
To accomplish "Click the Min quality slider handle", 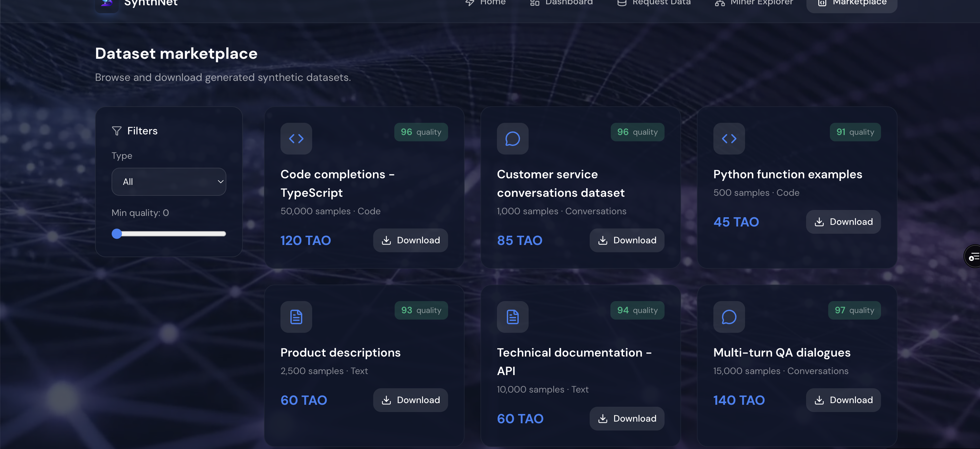I will pyautogui.click(x=117, y=234).
